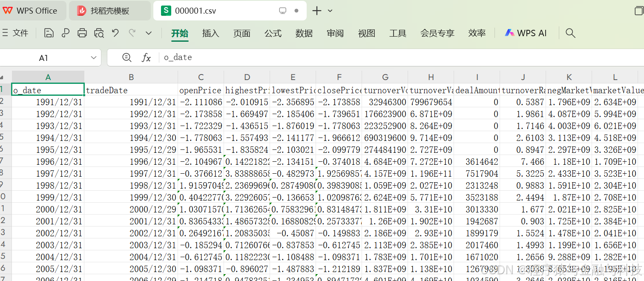The width and height of the screenshot is (644, 281).
Task: Select the 开始 ribbon tab
Action: click(180, 33)
